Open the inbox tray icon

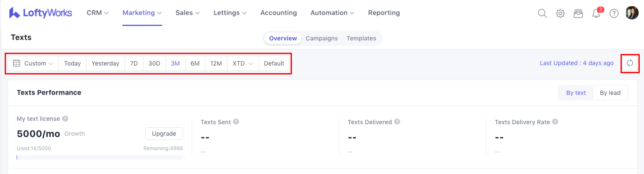578,13
